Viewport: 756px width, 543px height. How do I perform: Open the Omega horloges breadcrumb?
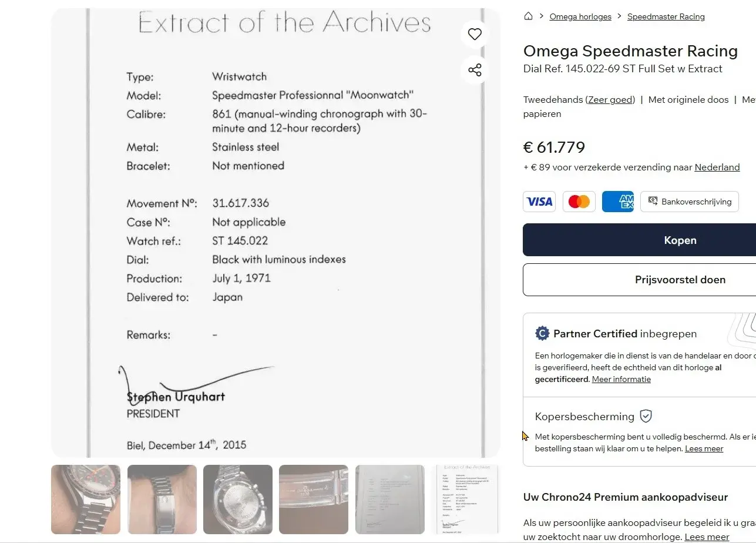(x=580, y=16)
